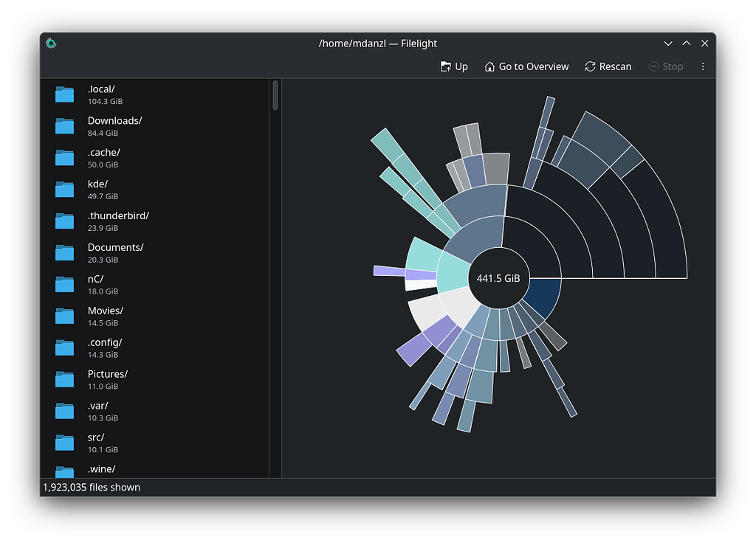The height and width of the screenshot is (543, 756).
Task: Click the Stop icon on the toolbar
Action: [x=653, y=66]
